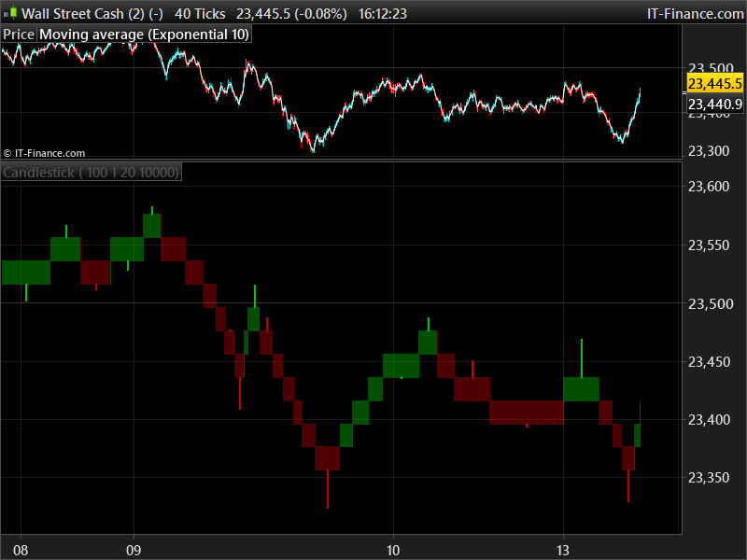Click the 23,550 level on the lower axis
The width and height of the screenshot is (747, 560).
(709, 245)
